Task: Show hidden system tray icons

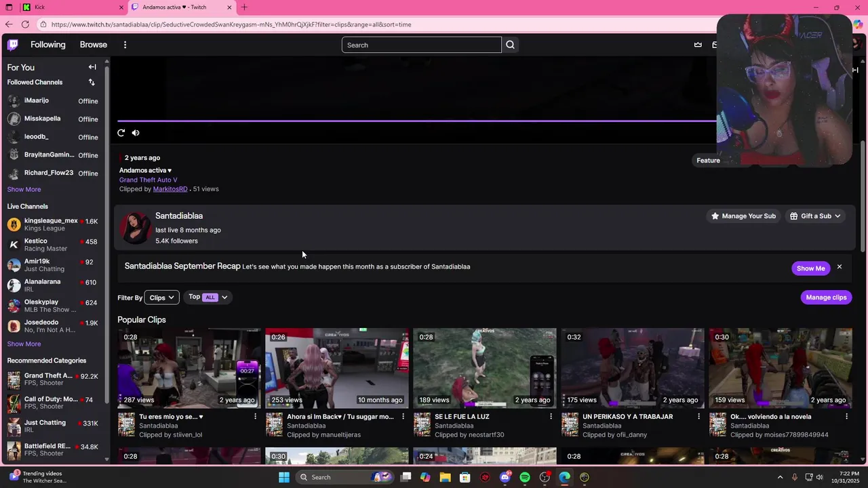Action: [780, 477]
